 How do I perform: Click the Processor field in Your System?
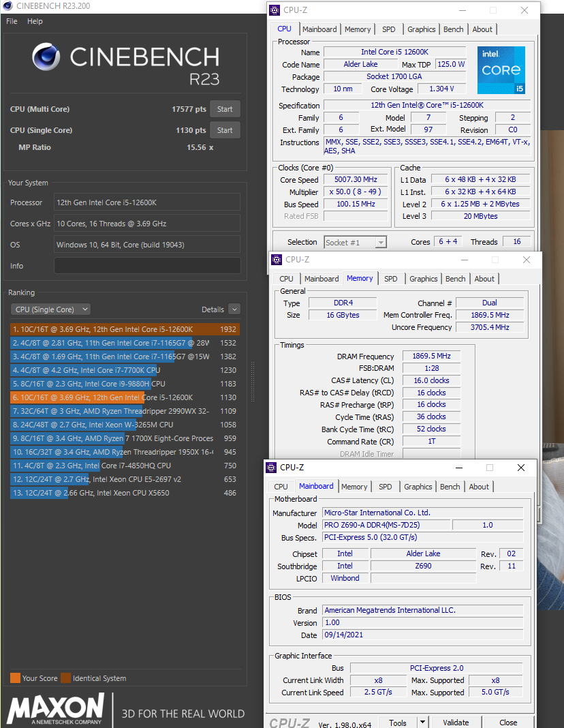(147, 202)
